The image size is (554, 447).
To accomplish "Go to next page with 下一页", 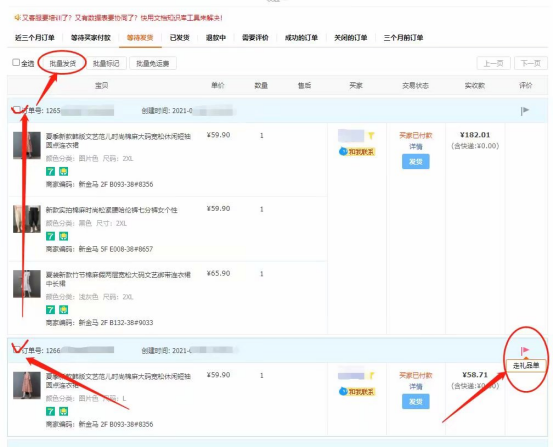I will 531,64.
